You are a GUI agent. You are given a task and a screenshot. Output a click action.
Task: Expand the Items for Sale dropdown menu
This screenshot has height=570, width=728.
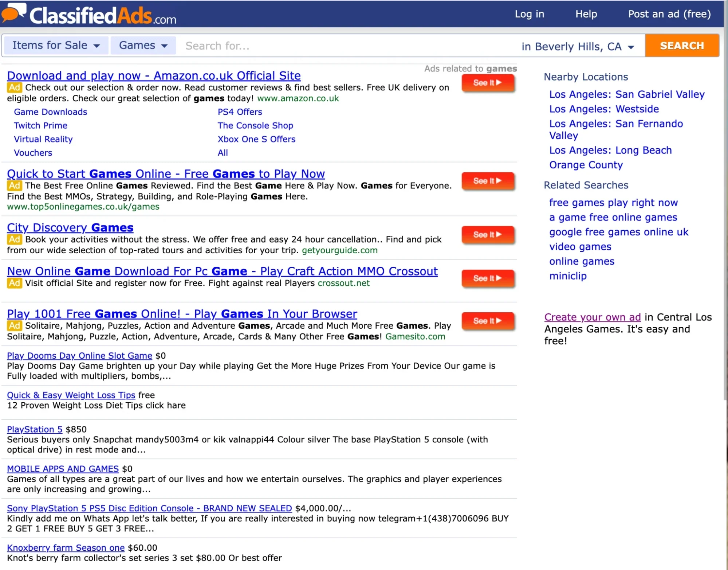click(56, 46)
